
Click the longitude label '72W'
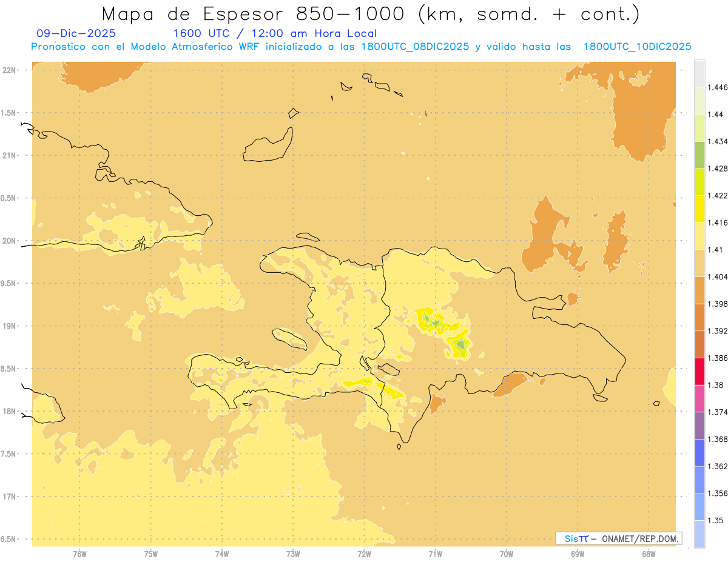[364, 554]
